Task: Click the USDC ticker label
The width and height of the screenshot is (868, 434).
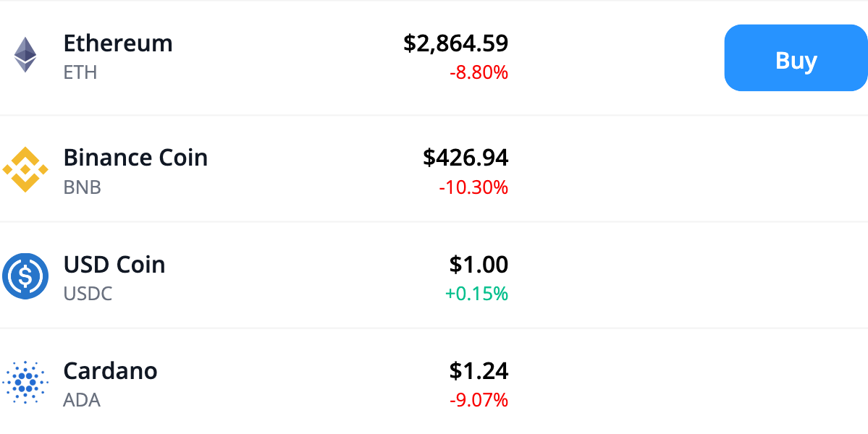Action: 88,294
